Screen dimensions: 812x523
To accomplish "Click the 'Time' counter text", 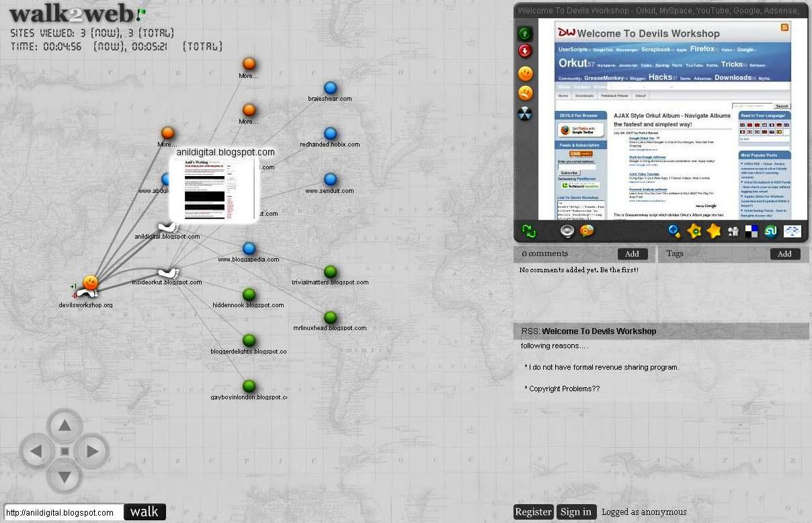I will coord(116,47).
